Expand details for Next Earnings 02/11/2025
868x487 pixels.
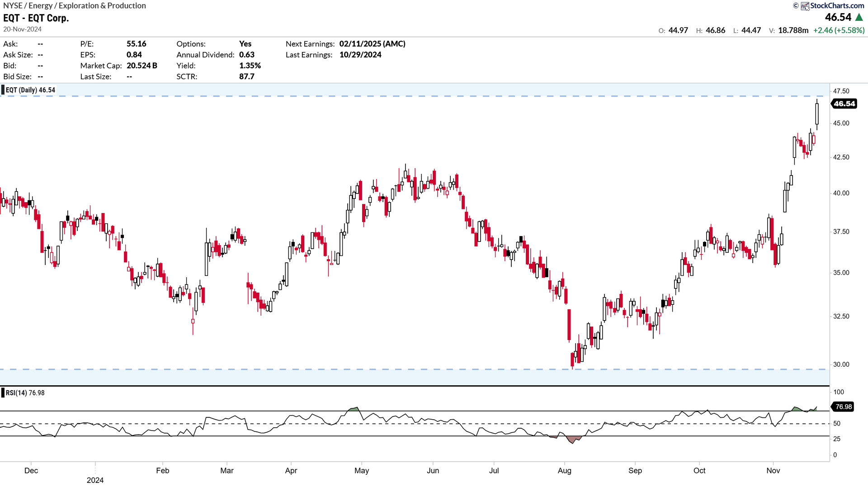372,44
